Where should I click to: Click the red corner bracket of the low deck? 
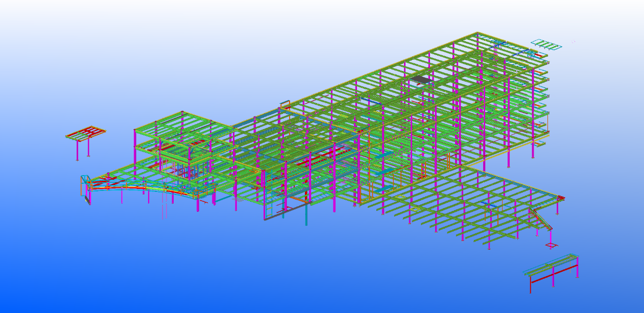(x=560, y=198)
